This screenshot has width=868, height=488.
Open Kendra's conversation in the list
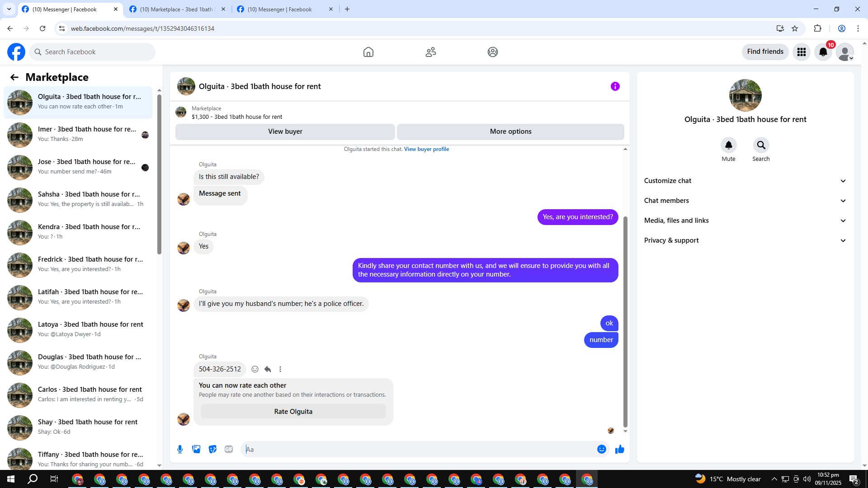[78, 233]
